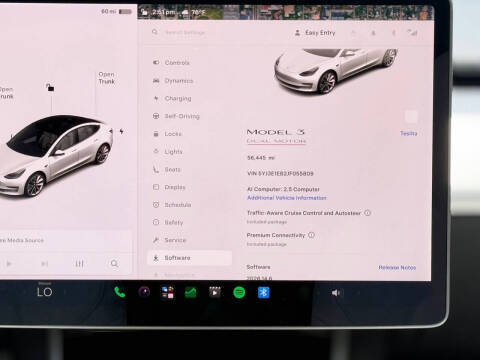Open the Theater clapperboard app
This screenshot has height=360, width=480.
(215, 292)
